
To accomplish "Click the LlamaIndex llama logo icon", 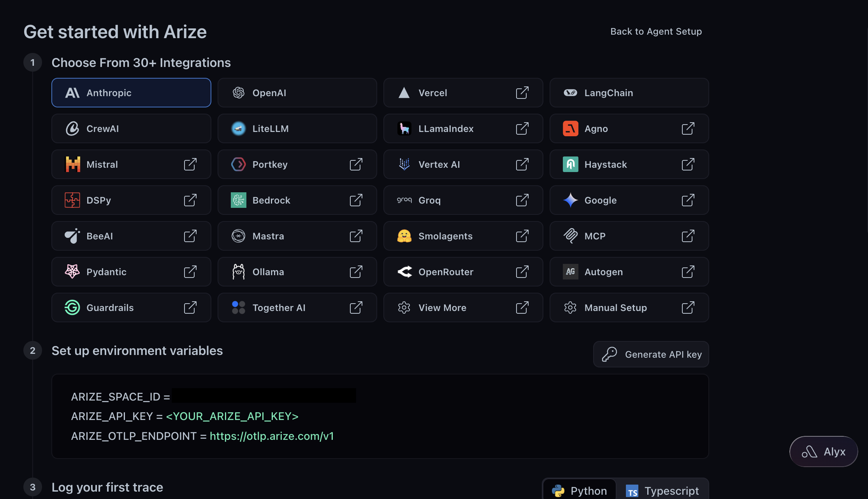I will point(404,128).
